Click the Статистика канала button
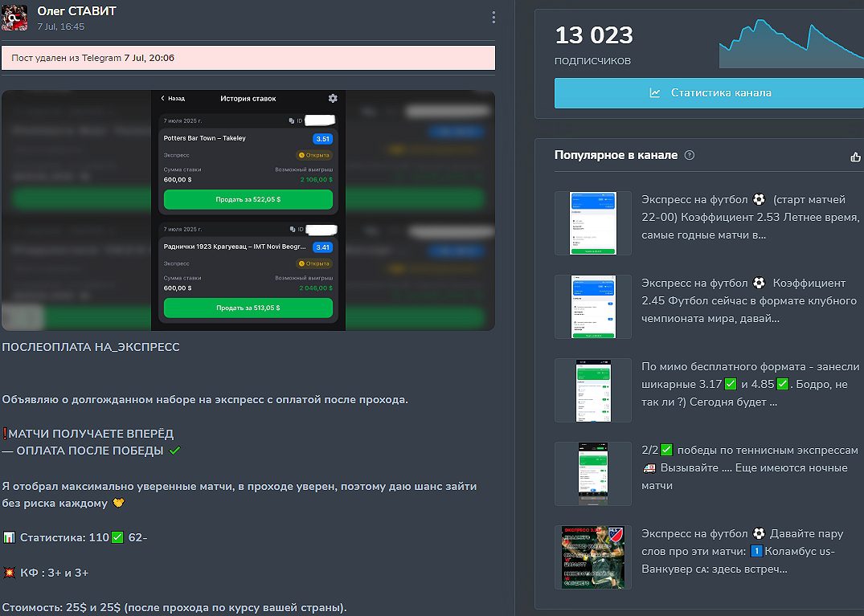The image size is (864, 616). click(709, 92)
